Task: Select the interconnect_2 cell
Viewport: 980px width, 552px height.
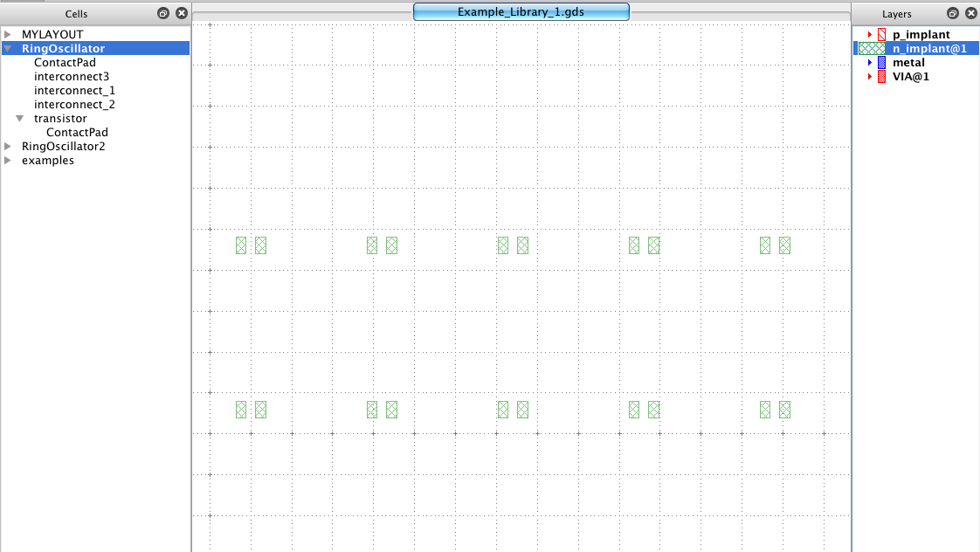Action: point(74,105)
